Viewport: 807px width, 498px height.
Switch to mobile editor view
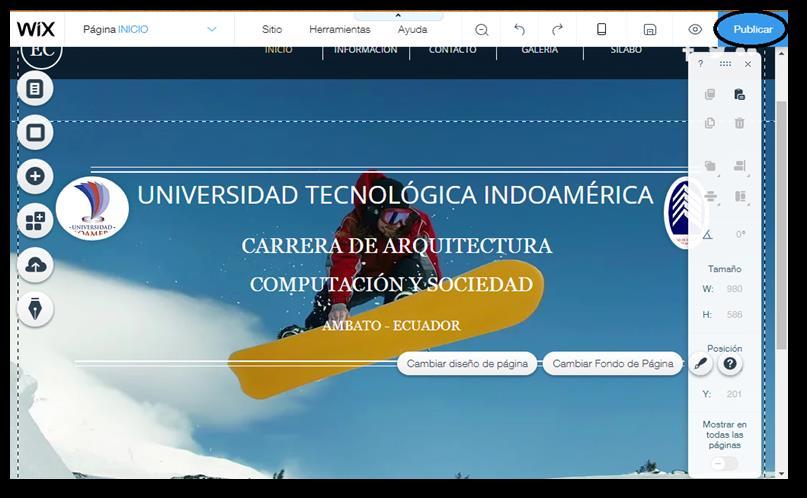pyautogui.click(x=601, y=29)
